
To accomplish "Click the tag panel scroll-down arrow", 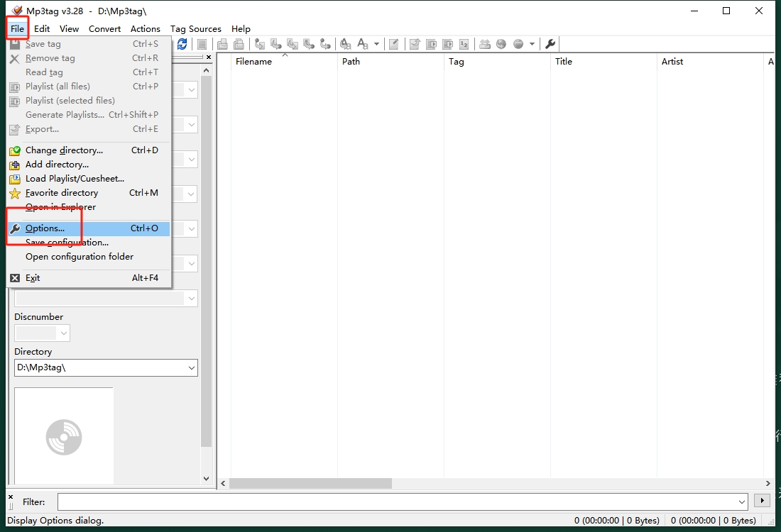I will [206, 479].
